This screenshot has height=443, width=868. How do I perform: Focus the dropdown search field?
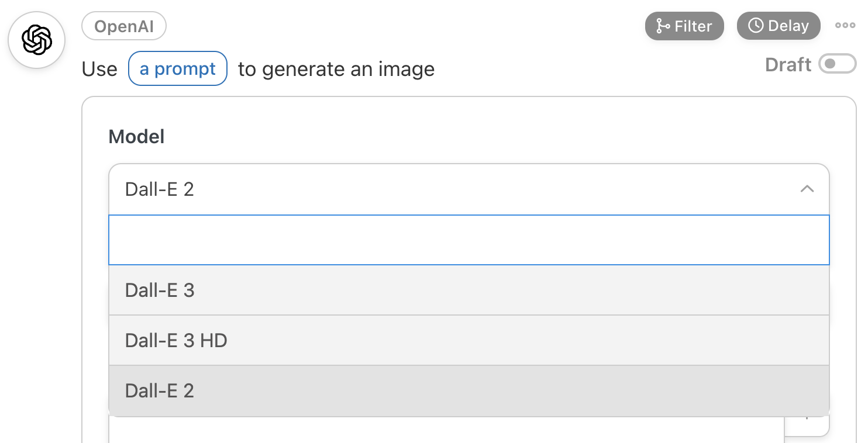click(469, 240)
